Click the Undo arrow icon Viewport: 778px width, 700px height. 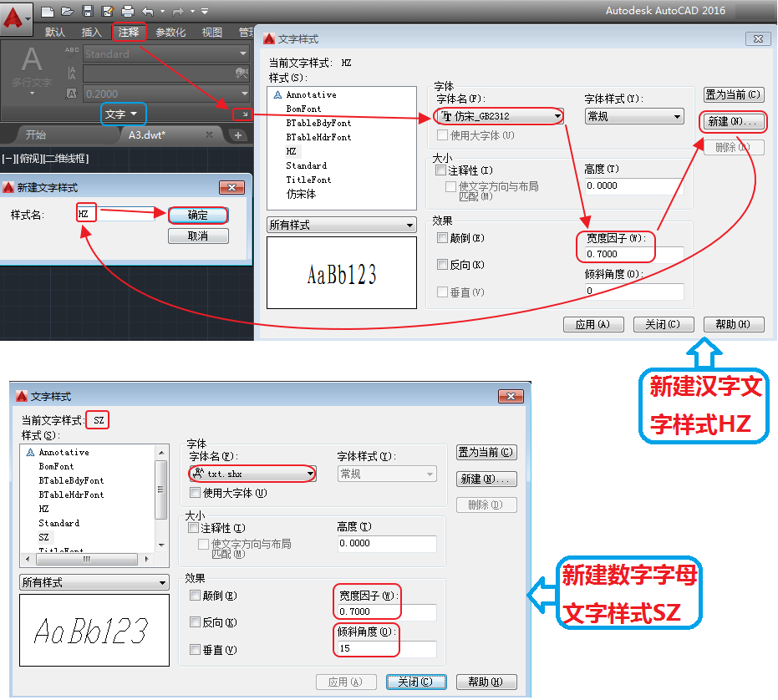coord(149,11)
